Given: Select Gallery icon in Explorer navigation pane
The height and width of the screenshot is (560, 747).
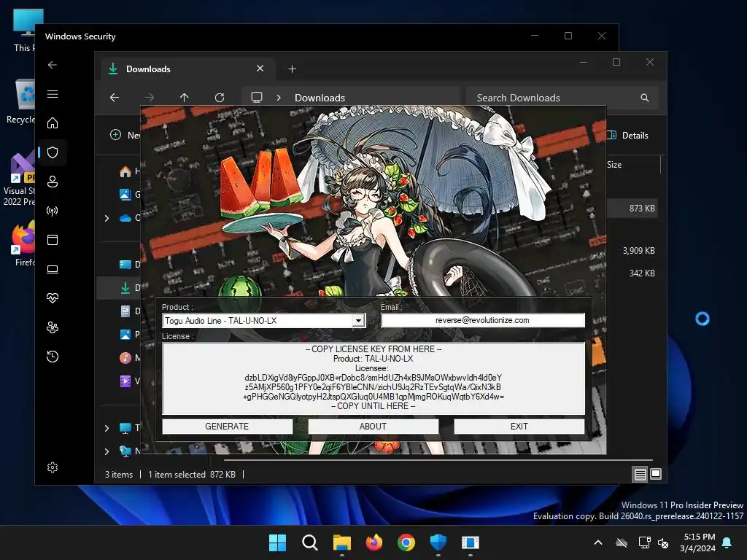Looking at the screenshot, I should tap(125, 194).
